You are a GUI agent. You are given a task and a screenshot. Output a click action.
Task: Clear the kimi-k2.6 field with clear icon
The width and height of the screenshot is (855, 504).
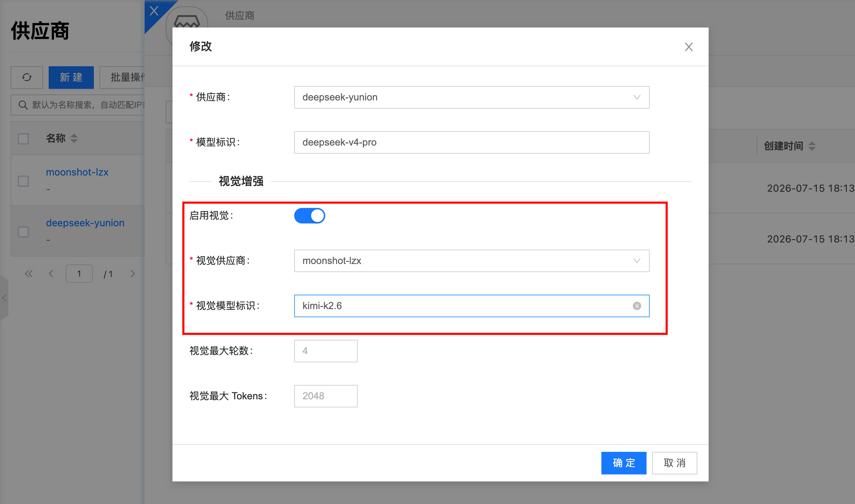click(x=637, y=306)
